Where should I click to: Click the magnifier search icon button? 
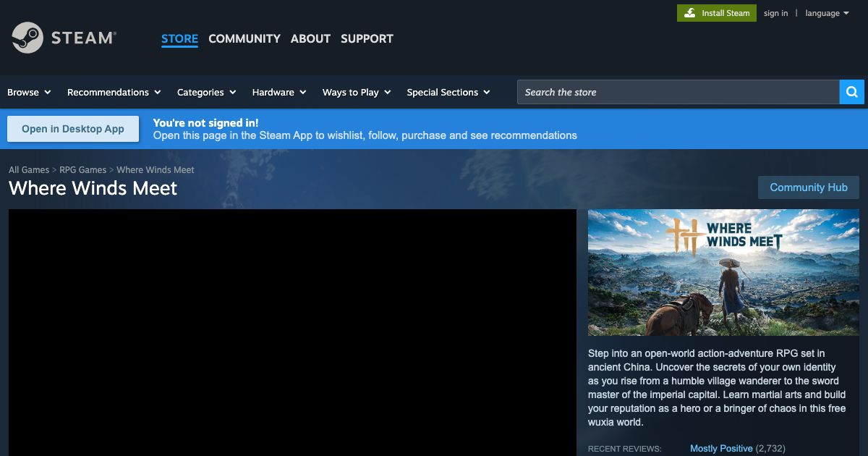[x=852, y=92]
